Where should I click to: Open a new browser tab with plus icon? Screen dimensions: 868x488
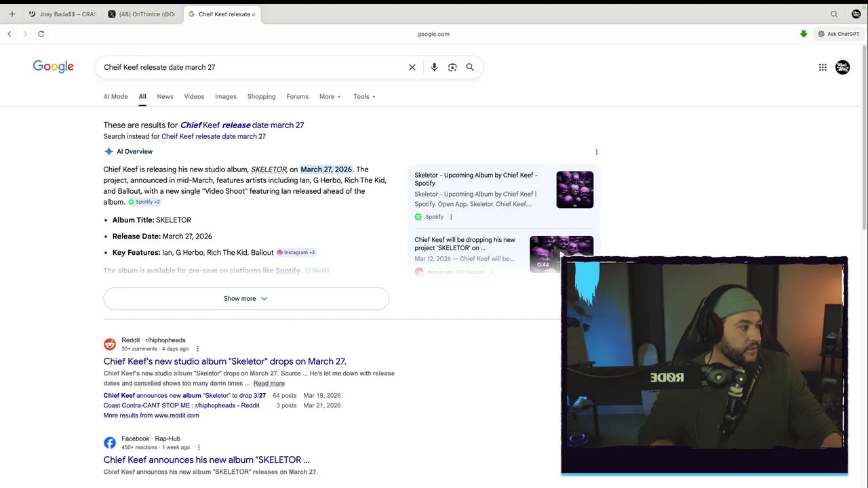(12, 14)
